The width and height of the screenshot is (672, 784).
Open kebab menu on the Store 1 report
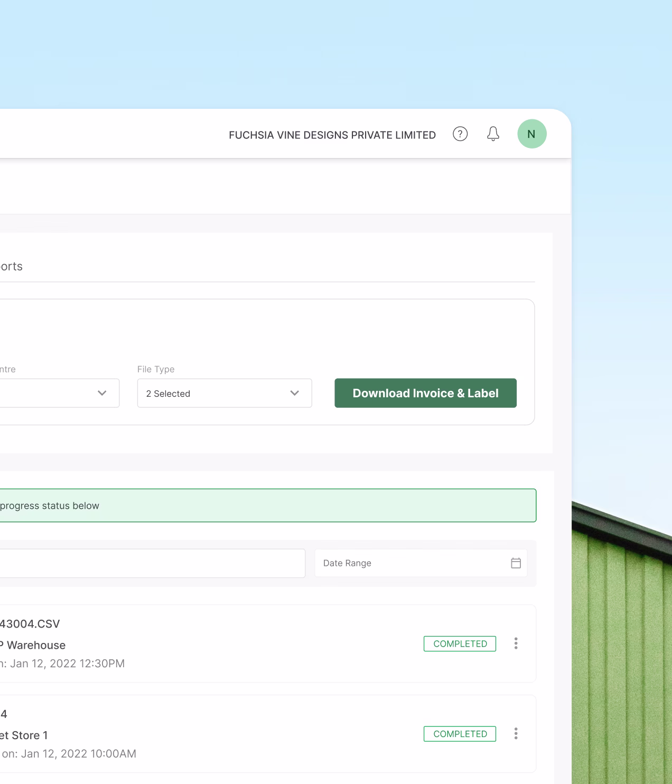click(516, 733)
